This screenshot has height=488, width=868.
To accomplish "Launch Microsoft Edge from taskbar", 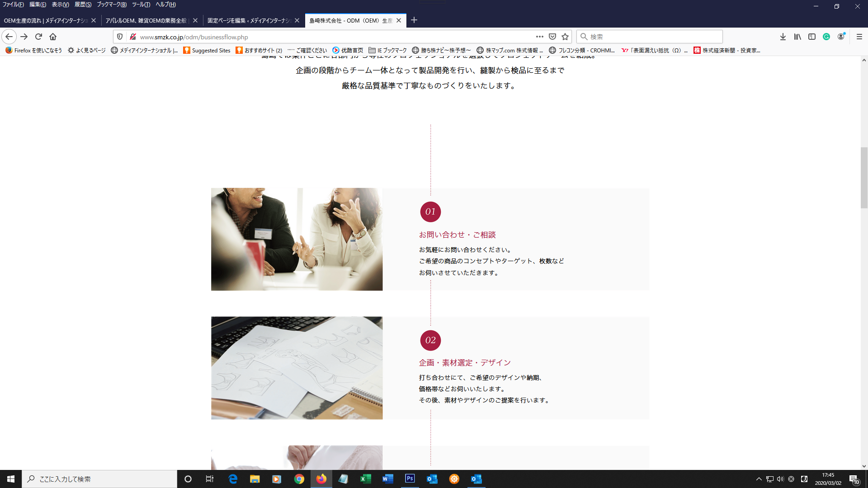I will coord(233,479).
